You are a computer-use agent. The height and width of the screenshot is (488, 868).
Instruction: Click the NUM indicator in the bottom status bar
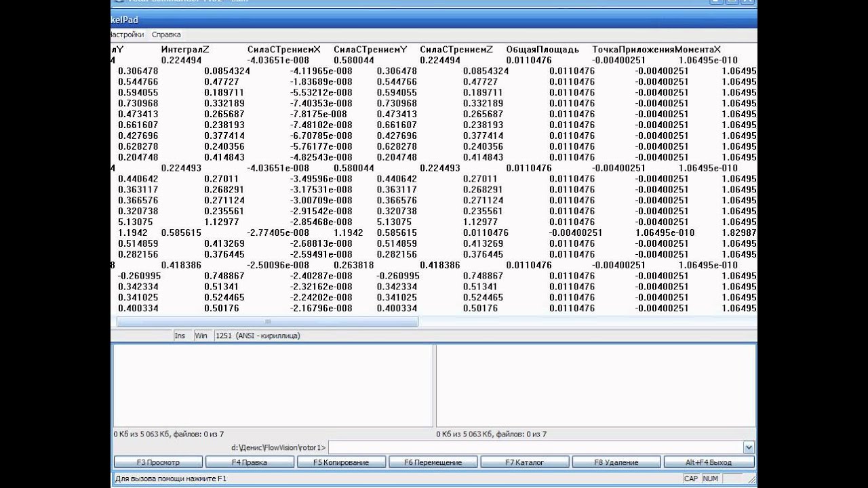[710, 479]
